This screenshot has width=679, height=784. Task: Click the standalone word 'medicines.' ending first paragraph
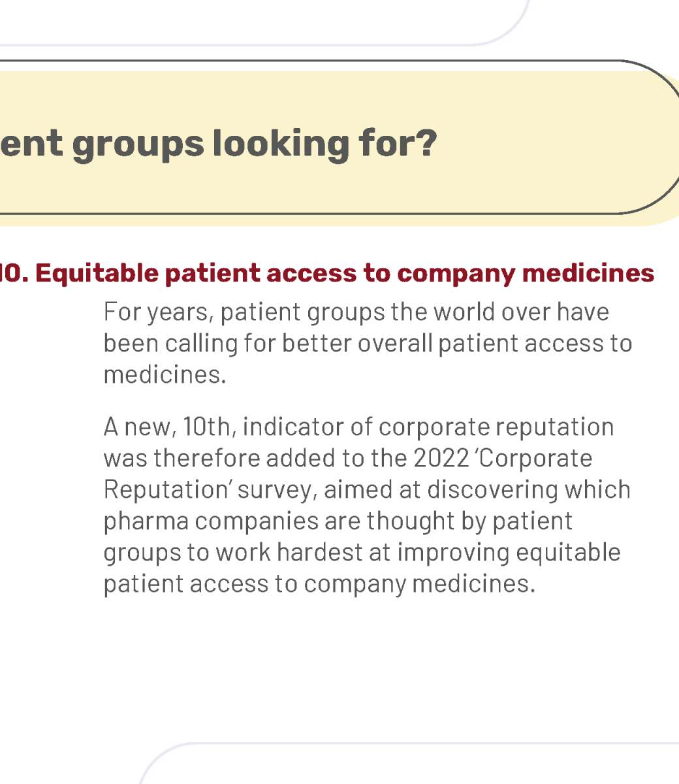pos(165,374)
